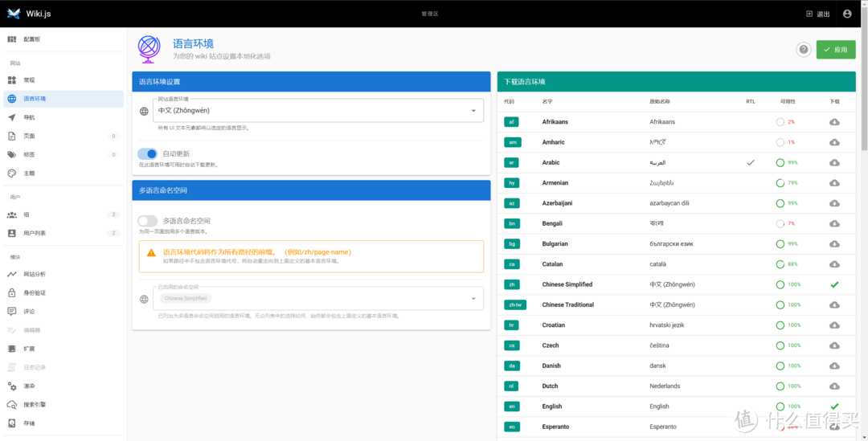
Task: Click the Armenian 79% availability progress circle
Action: coord(780,183)
